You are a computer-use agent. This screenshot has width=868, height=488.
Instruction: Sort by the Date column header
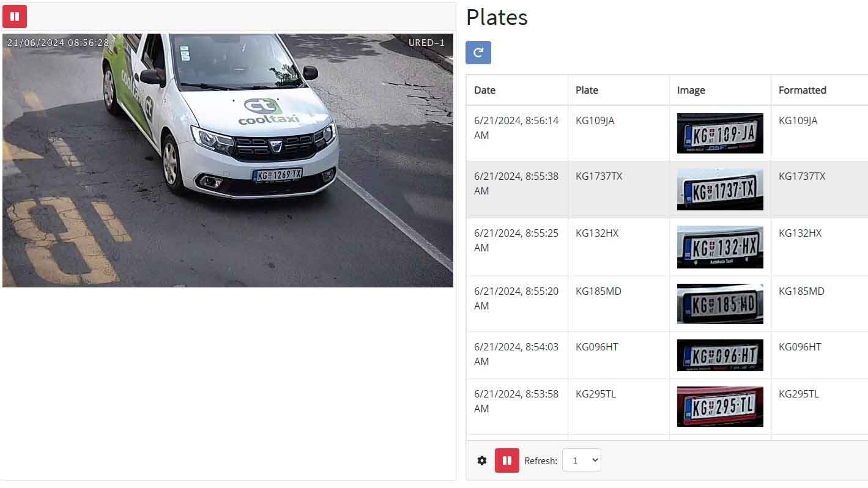point(484,90)
